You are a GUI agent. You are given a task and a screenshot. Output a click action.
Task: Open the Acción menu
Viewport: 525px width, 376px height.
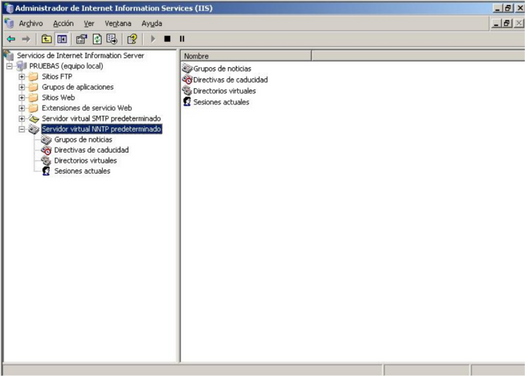coord(63,23)
